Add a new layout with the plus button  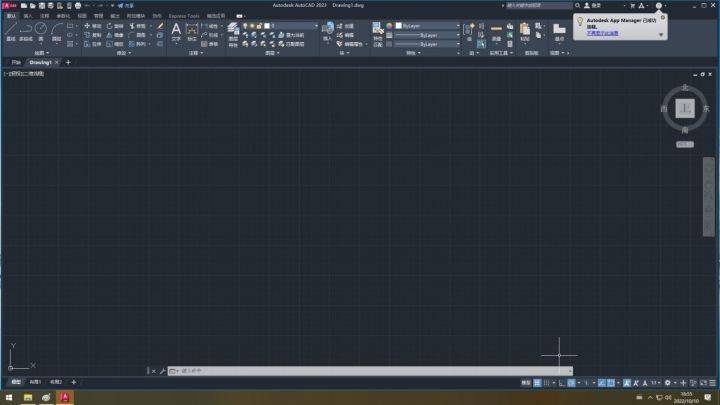click(73, 382)
